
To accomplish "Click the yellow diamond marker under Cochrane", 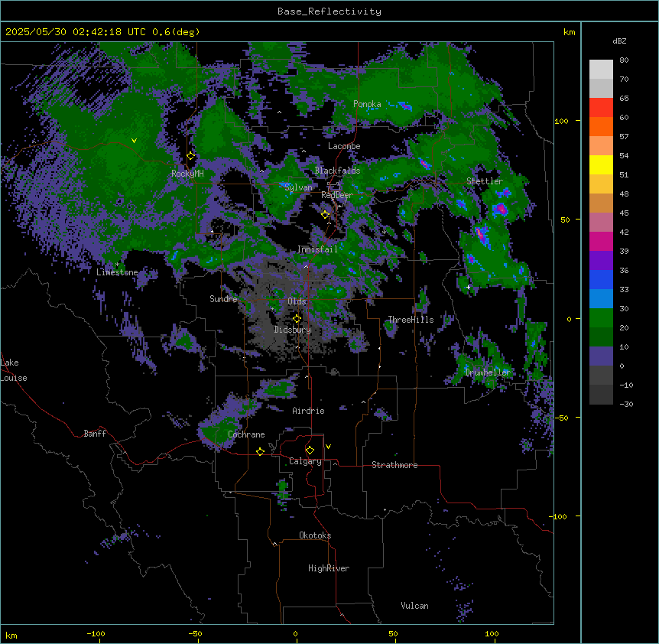I will 260,451.
